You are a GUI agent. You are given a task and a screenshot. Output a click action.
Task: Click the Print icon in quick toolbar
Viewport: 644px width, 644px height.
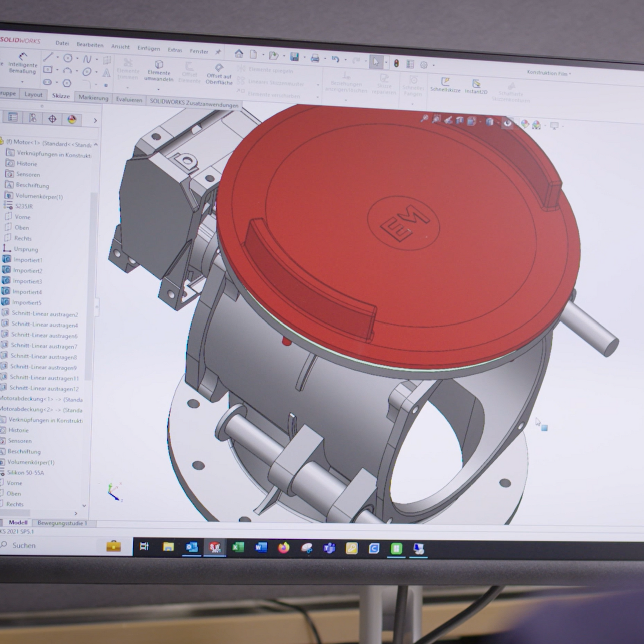point(315,58)
